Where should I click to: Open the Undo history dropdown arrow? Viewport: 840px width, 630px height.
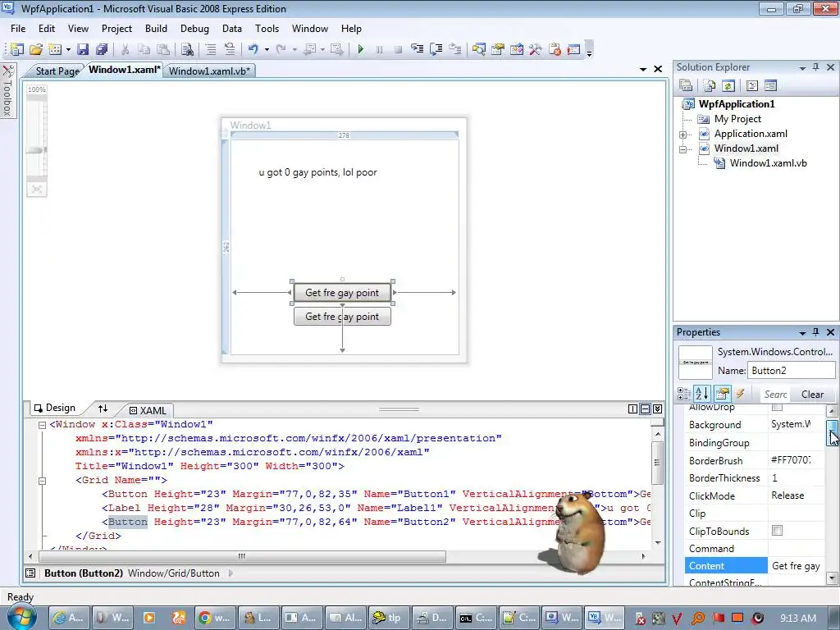(x=267, y=50)
